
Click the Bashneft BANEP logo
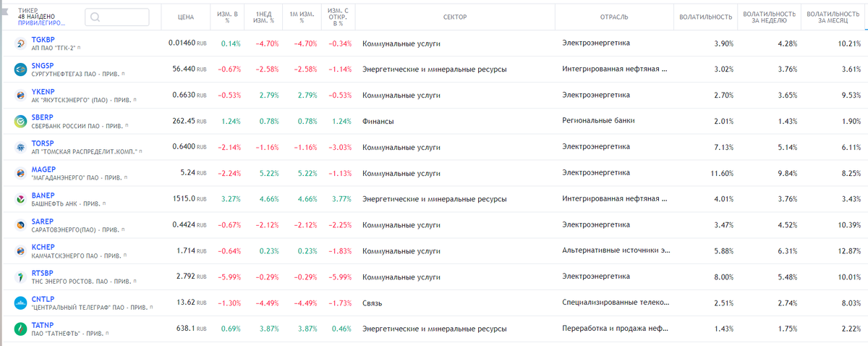(20, 200)
